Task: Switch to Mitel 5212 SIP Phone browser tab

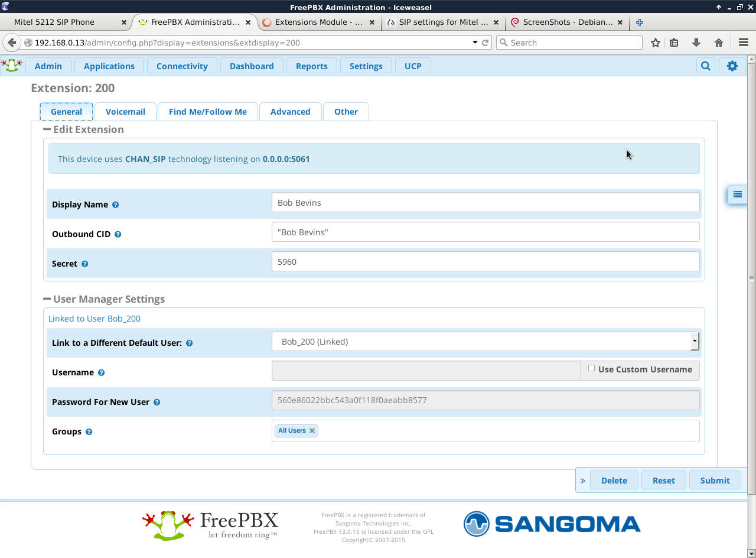Action: pyautogui.click(x=65, y=22)
